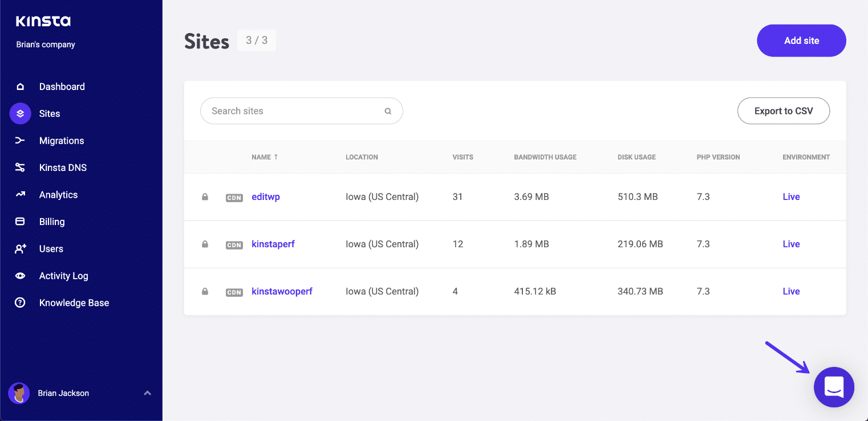Open Analytics in the sidebar
The height and width of the screenshot is (421, 868).
click(x=58, y=195)
